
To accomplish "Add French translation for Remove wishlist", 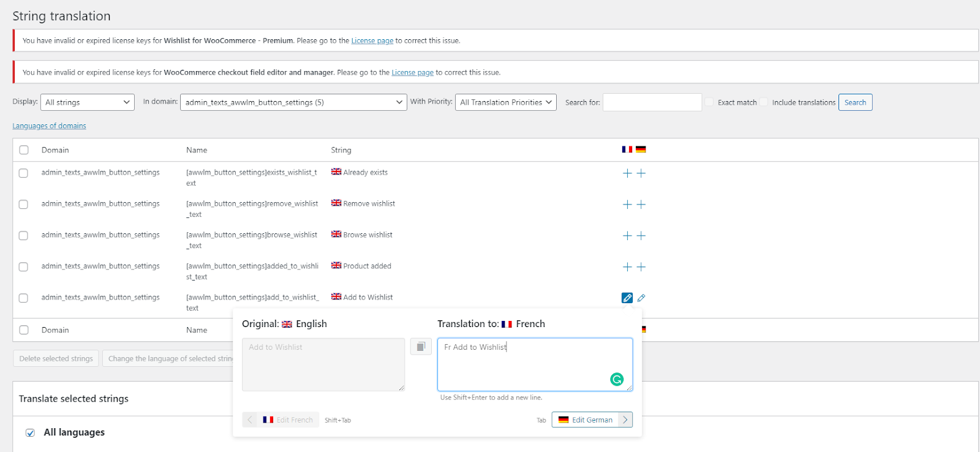I will pos(627,205).
